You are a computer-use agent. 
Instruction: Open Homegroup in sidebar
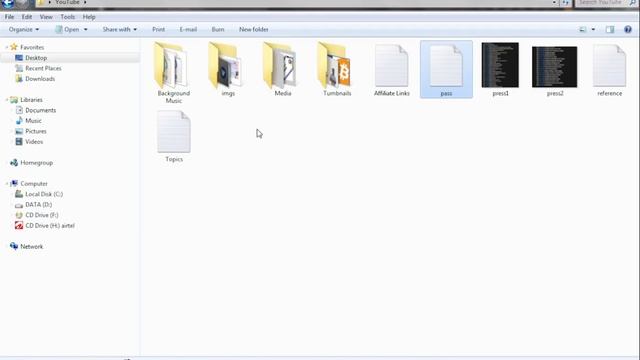pyautogui.click(x=36, y=162)
